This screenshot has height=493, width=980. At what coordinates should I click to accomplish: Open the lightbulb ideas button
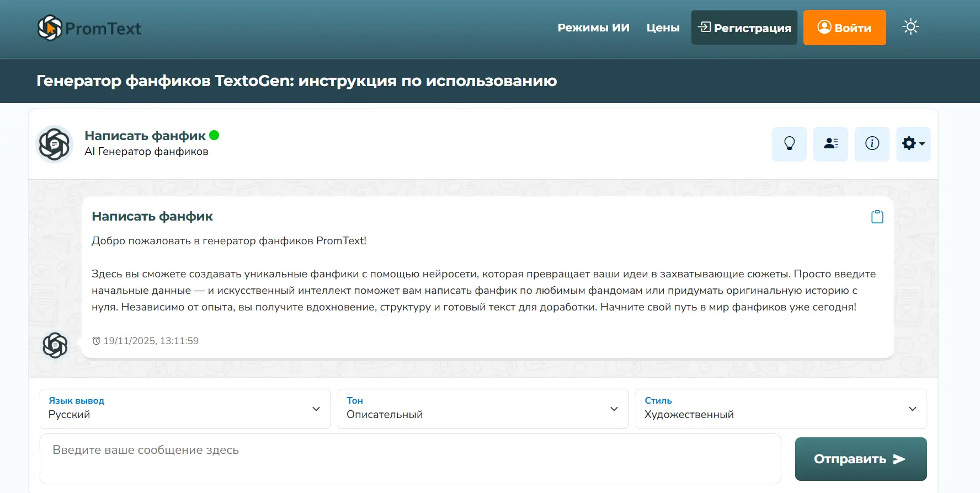click(x=789, y=144)
